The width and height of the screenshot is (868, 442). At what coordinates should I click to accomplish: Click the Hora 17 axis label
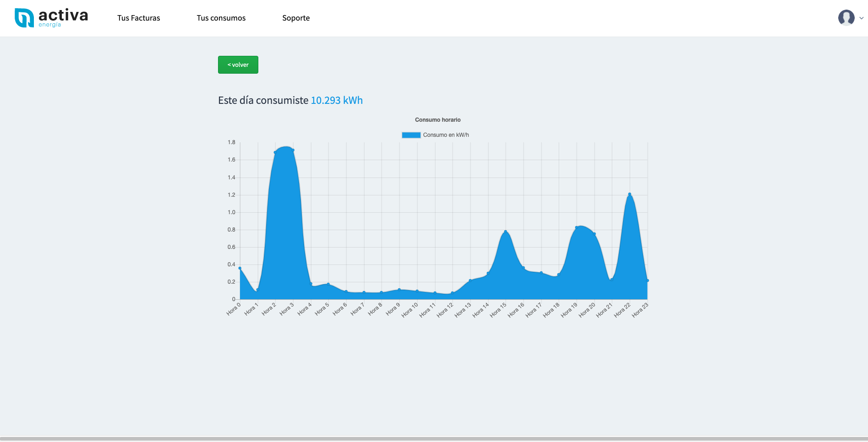point(534,310)
